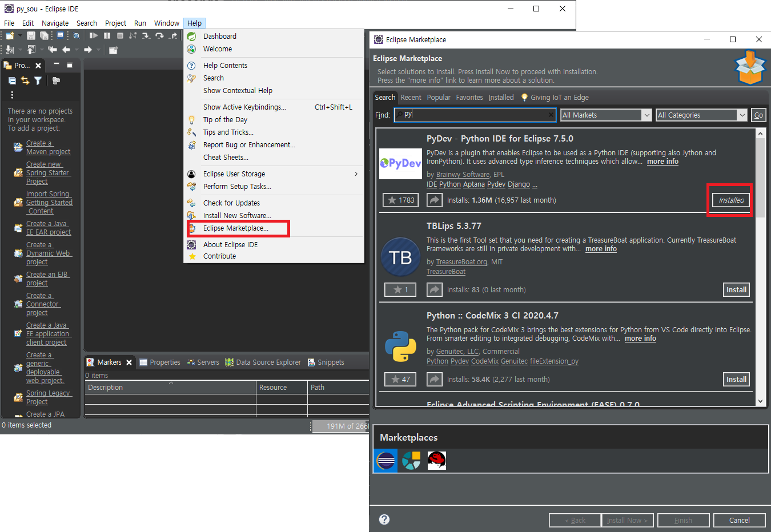This screenshot has width=771, height=532.
Task: Click the Step Return icon
Action: point(173,35)
